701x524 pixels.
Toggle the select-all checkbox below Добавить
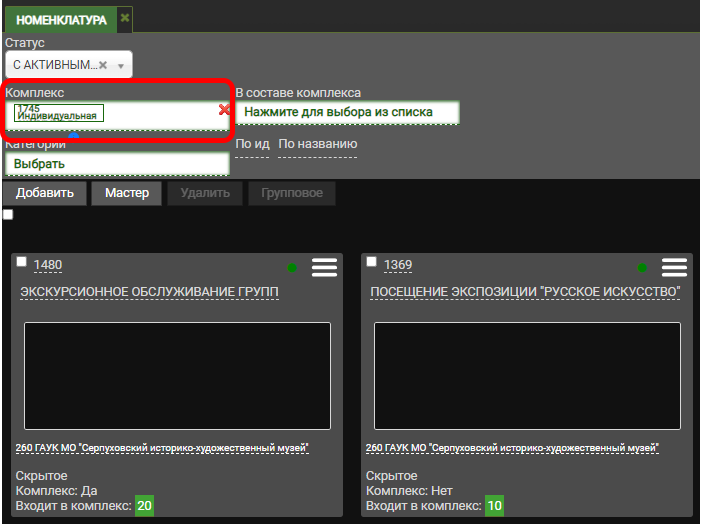point(8,214)
